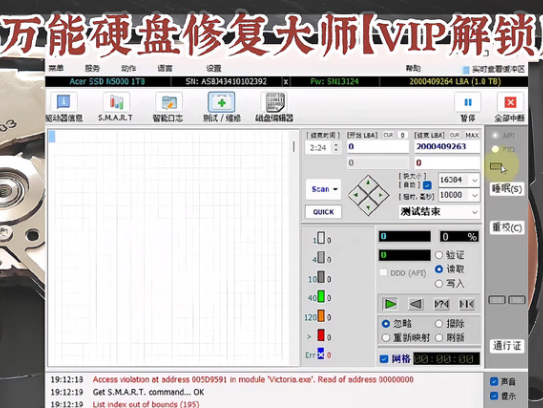The height and width of the screenshot is (408, 543).
Task: Click the CUR button next to start LBA
Action: point(388,135)
